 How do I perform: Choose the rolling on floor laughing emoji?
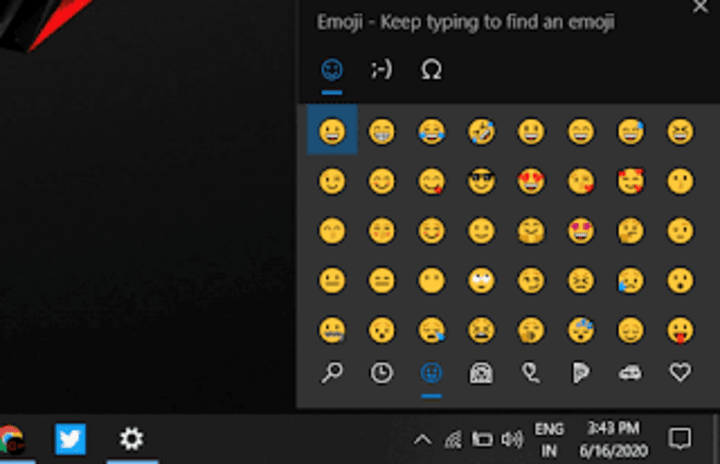(x=481, y=131)
